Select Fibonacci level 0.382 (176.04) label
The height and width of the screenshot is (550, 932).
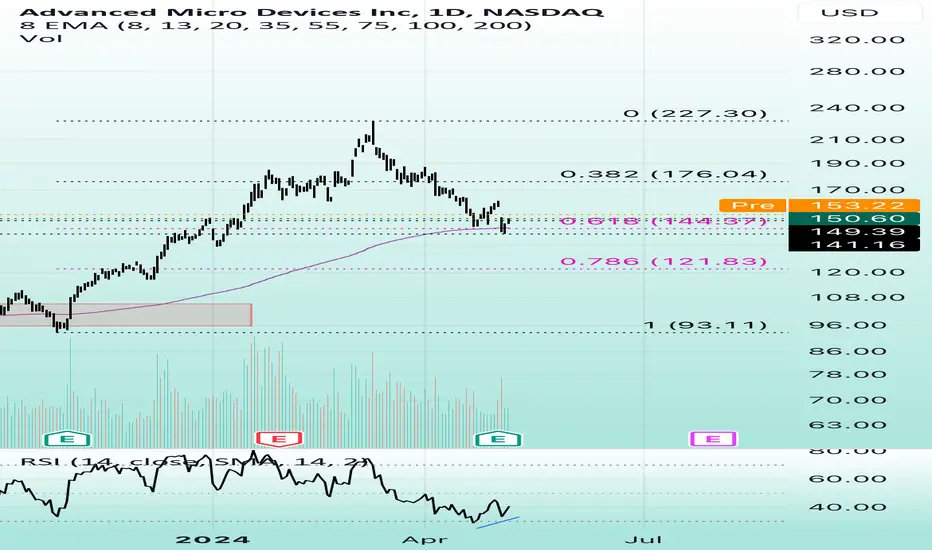(664, 174)
